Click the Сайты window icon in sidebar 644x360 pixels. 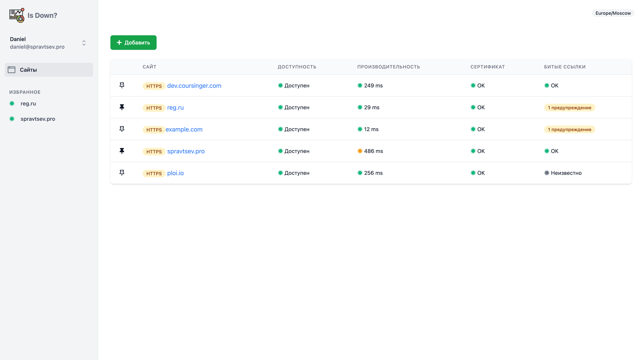click(x=11, y=70)
